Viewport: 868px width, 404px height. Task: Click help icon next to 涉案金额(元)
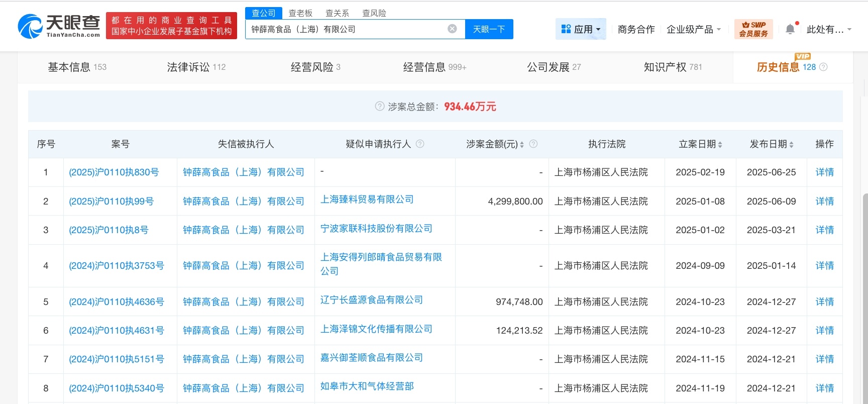pyautogui.click(x=533, y=144)
